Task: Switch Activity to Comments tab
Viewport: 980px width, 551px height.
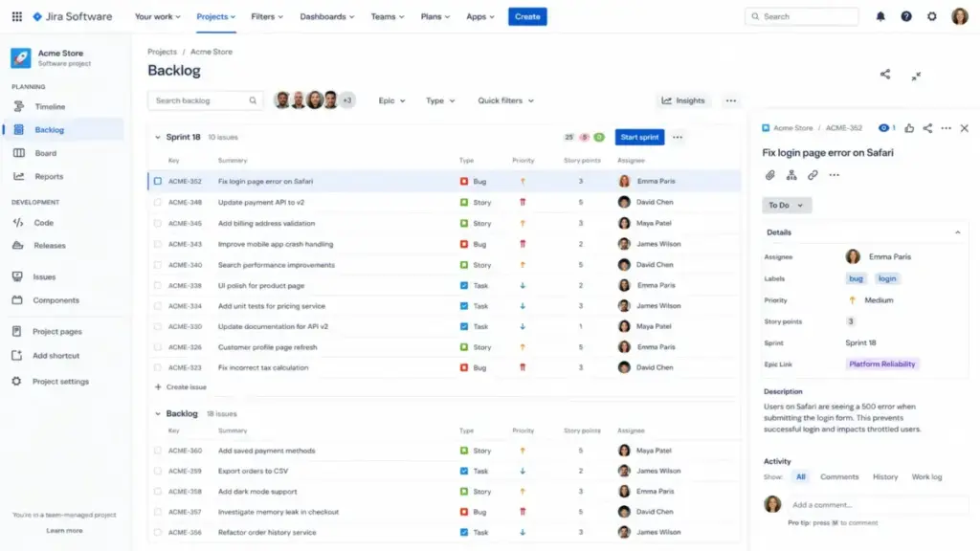Action: pos(839,476)
